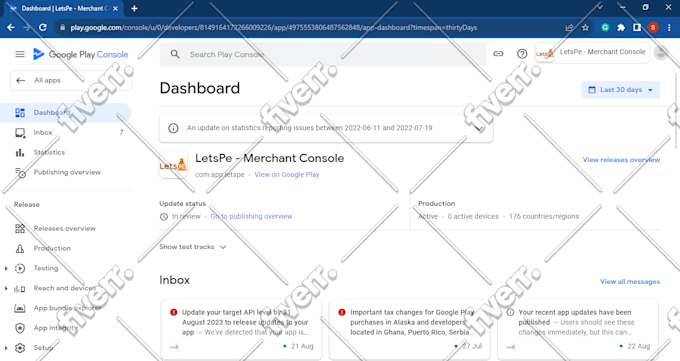
Task: Open View all messages link
Action: [630, 282]
